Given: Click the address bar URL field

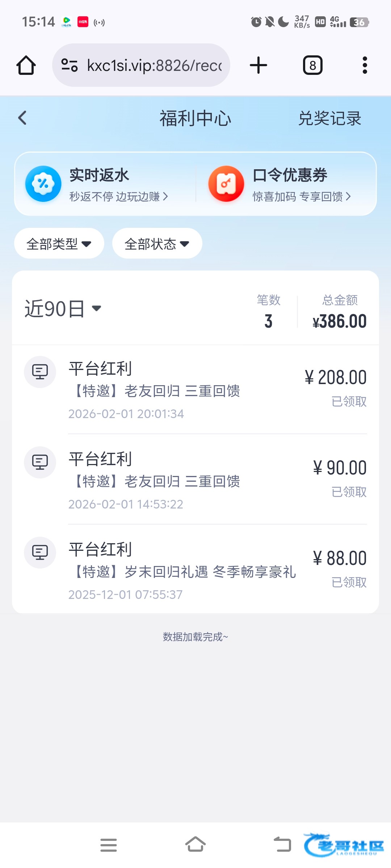Looking at the screenshot, I should pyautogui.click(x=154, y=65).
